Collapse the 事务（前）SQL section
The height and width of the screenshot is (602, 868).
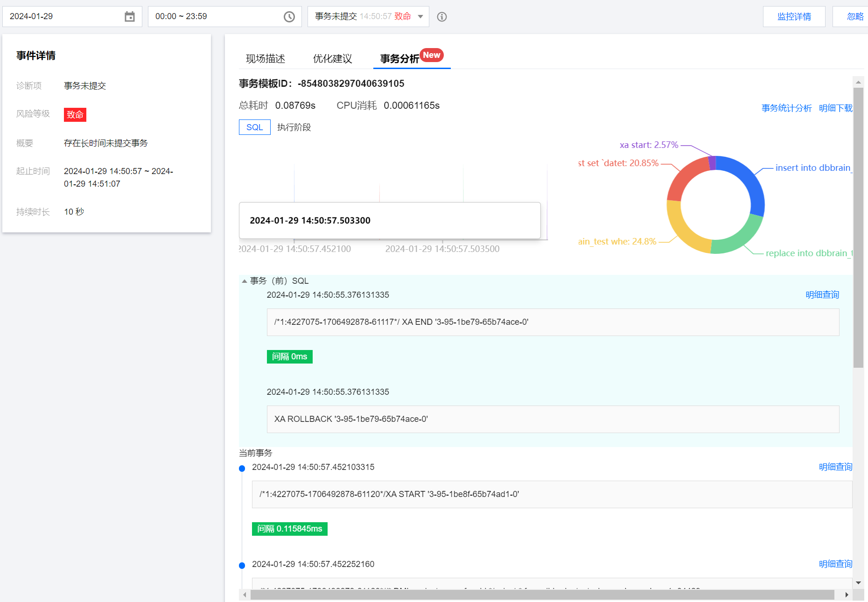[x=245, y=281]
